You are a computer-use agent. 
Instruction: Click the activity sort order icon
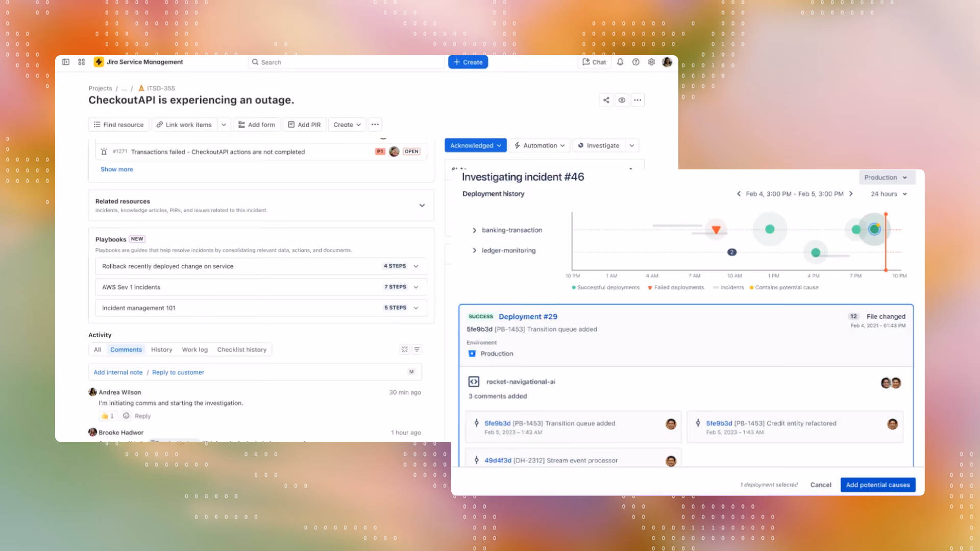tap(417, 349)
